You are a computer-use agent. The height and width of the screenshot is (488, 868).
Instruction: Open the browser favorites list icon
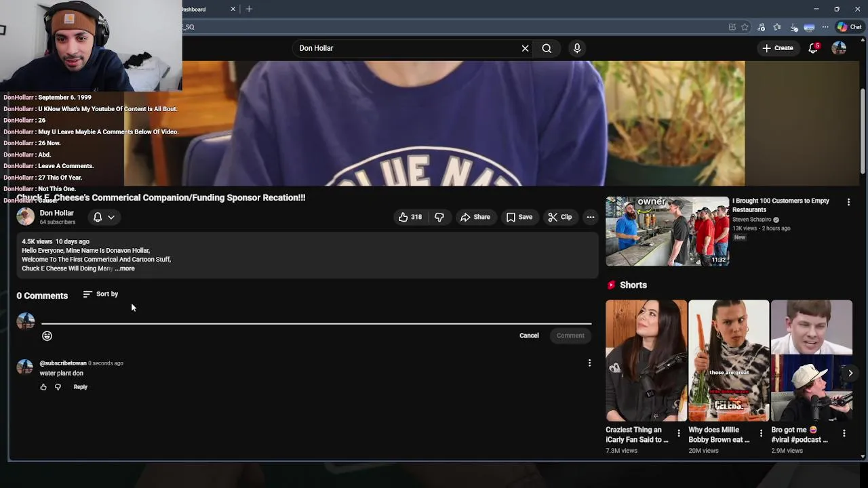click(x=777, y=27)
